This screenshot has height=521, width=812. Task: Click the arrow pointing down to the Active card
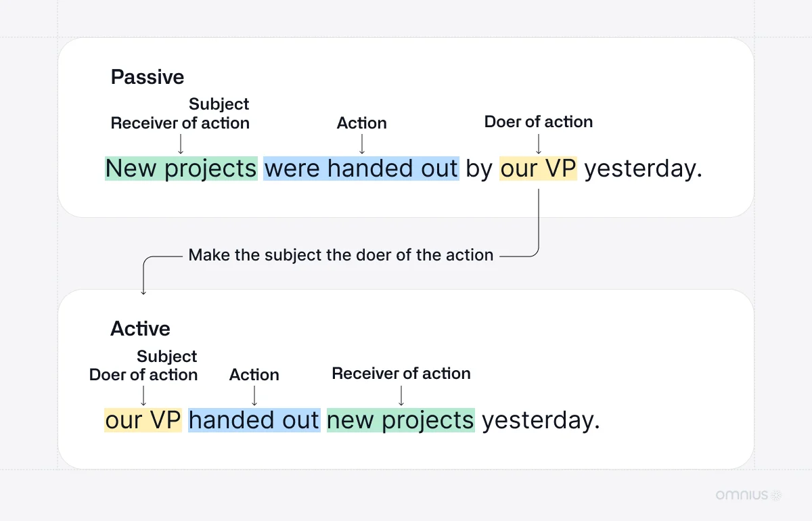[x=143, y=284]
